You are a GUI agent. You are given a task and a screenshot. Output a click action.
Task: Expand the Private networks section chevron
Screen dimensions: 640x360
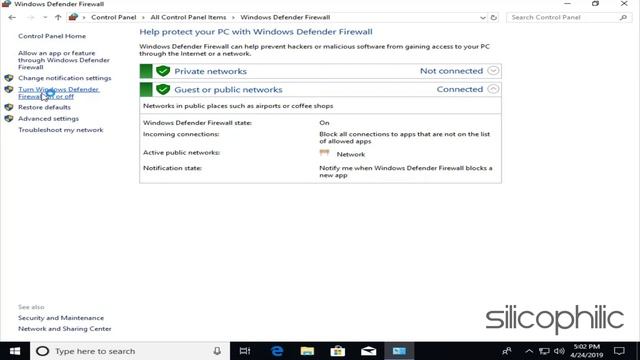coord(493,71)
